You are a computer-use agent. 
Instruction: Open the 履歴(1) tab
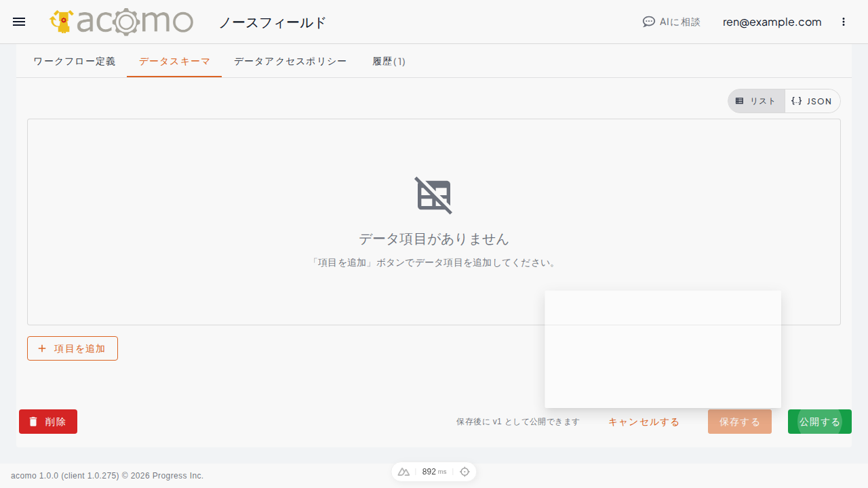pos(389,61)
